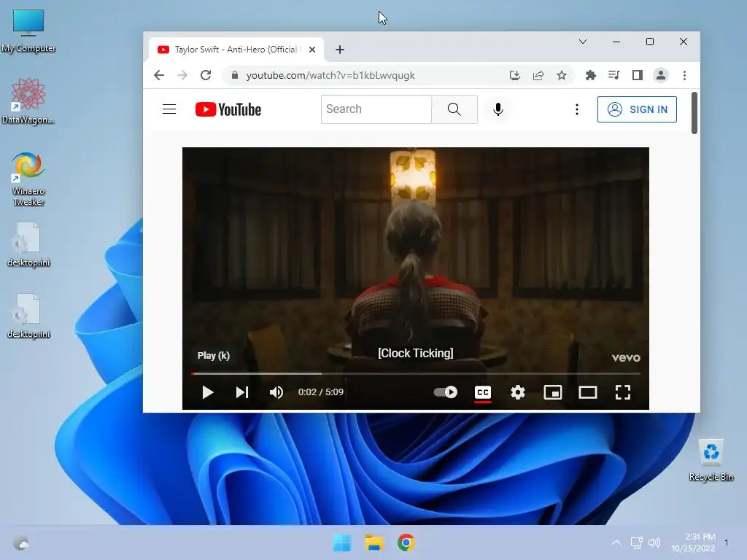Seek on the video progress bar
The width and height of the screenshot is (747, 560).
(x=415, y=374)
